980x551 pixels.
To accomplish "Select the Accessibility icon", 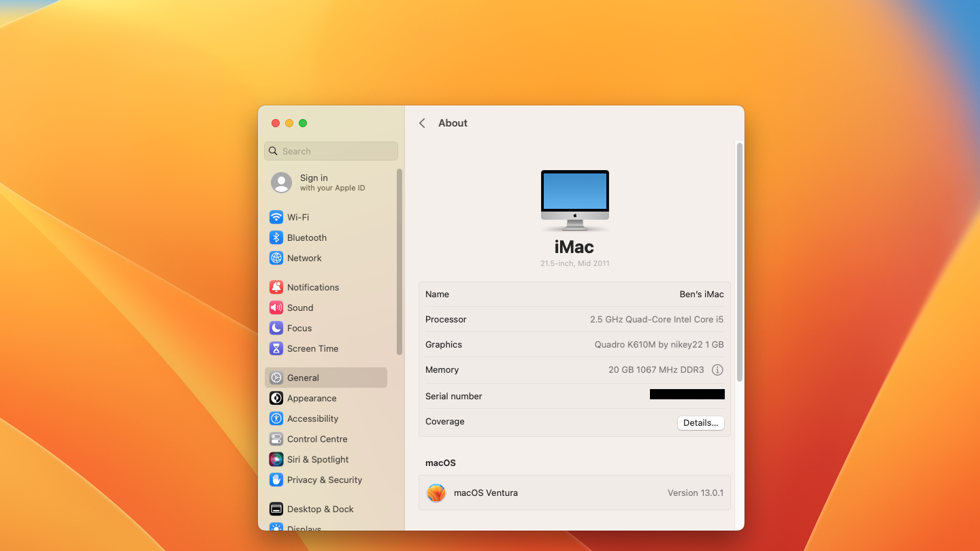I will point(276,418).
